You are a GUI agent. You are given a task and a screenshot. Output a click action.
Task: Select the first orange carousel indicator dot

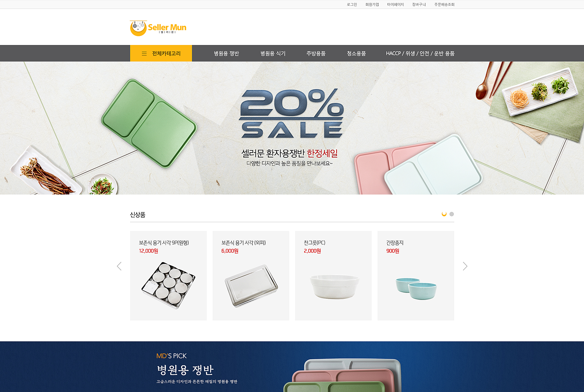444,214
